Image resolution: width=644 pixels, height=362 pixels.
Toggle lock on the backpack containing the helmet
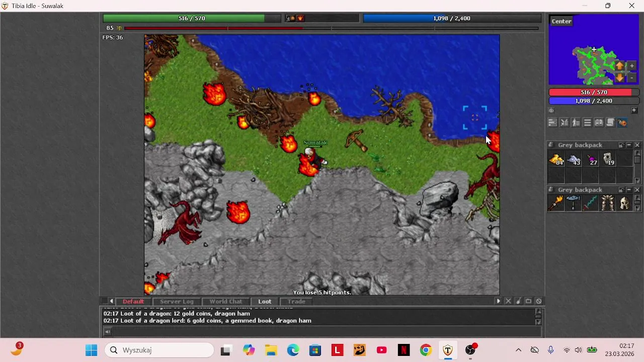[x=621, y=190]
